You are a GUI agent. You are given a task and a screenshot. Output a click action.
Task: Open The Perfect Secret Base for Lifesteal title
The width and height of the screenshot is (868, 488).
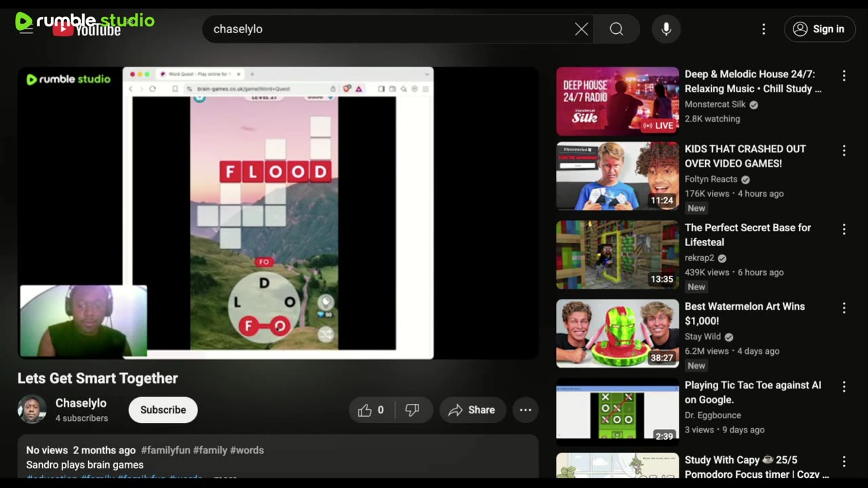748,235
